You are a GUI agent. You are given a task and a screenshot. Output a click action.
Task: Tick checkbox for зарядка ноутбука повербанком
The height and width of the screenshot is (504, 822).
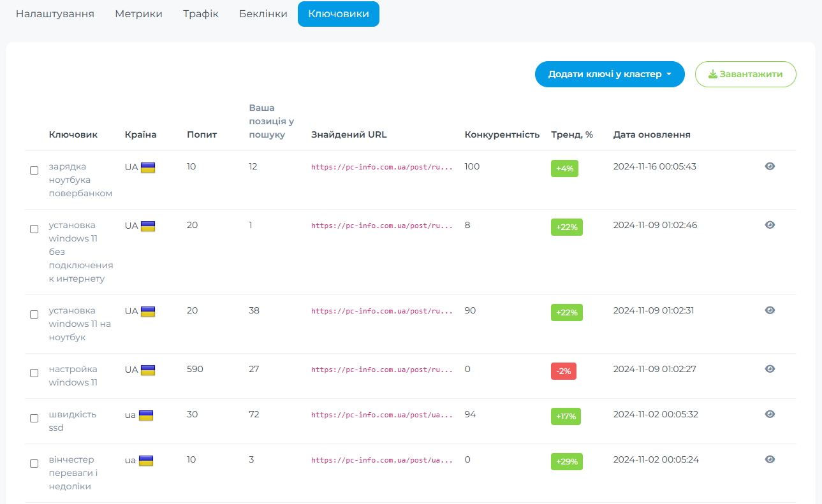click(x=34, y=170)
